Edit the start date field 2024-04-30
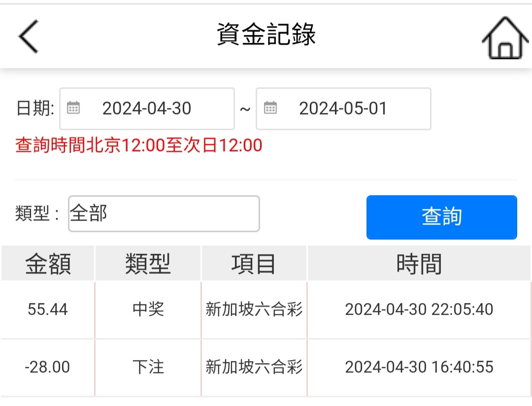Viewport: 532px width, 406px height. [147, 108]
